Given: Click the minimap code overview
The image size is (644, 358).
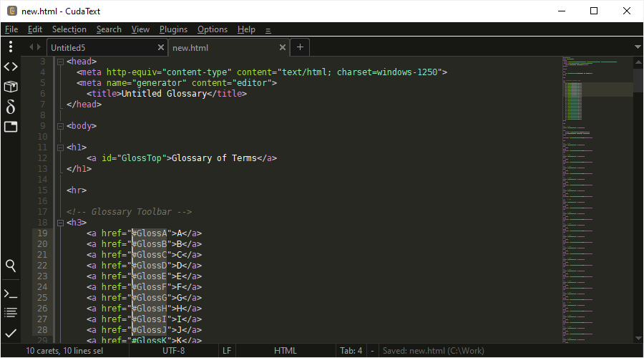Looking at the screenshot, I should pos(597,199).
